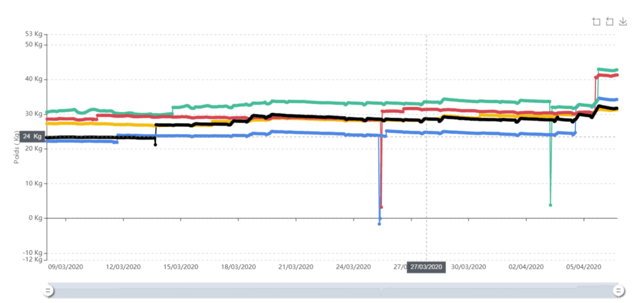Click the 24 Kg axis pointer label
Screen dimensions: 644x303
(32, 136)
